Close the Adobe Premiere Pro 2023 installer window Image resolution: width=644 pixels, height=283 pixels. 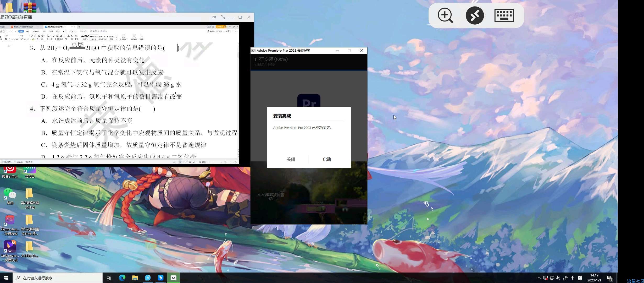click(x=361, y=51)
